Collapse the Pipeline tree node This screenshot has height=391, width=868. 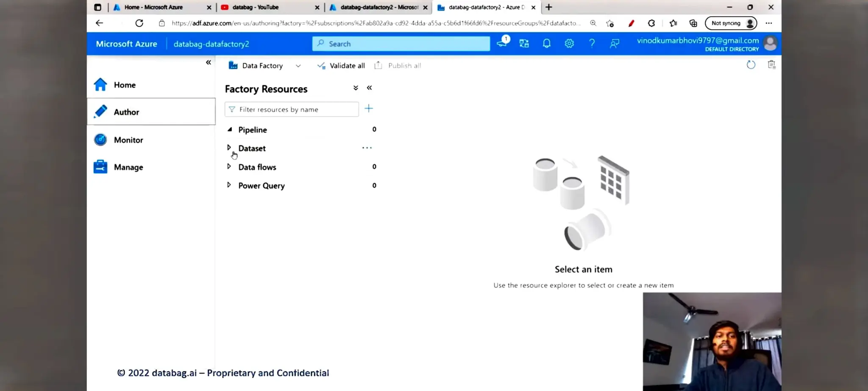229,129
